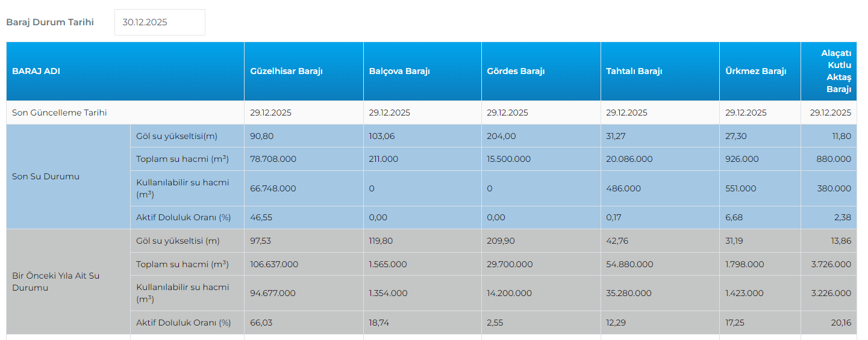Click Bir Önceki Yıla Ait Su Durumu label

click(x=55, y=282)
